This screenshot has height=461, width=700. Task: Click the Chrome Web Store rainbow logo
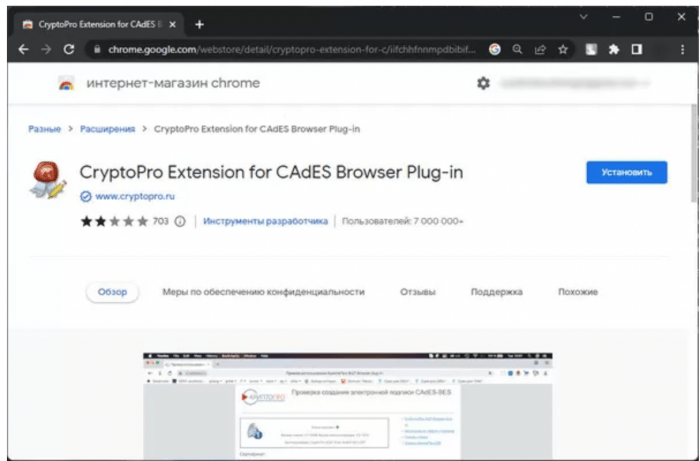(x=67, y=83)
